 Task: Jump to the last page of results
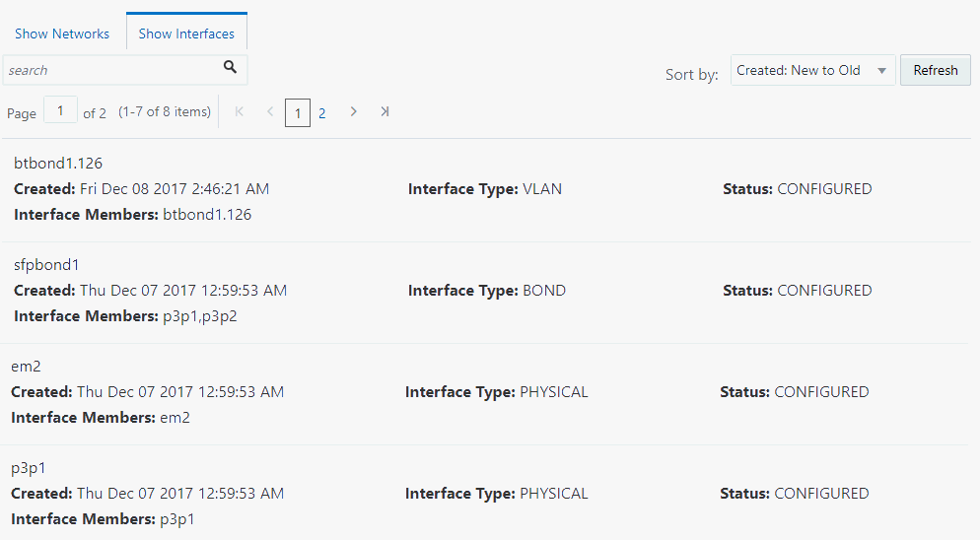pos(385,112)
